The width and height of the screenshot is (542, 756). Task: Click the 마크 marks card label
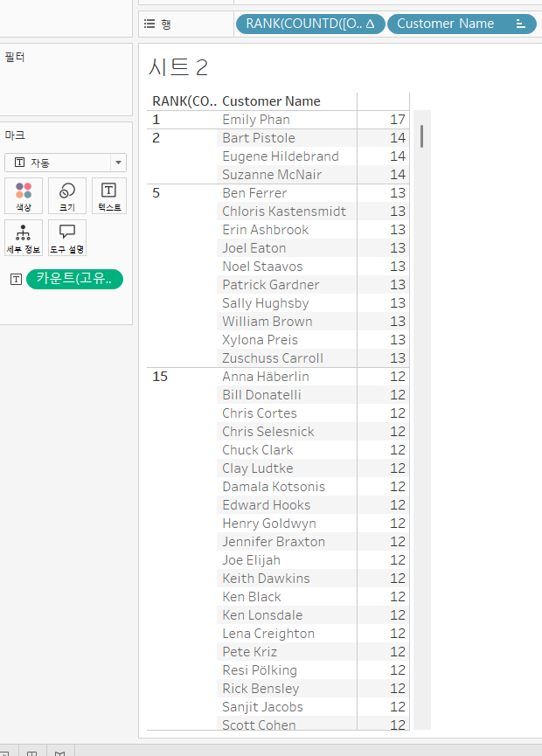pos(15,135)
